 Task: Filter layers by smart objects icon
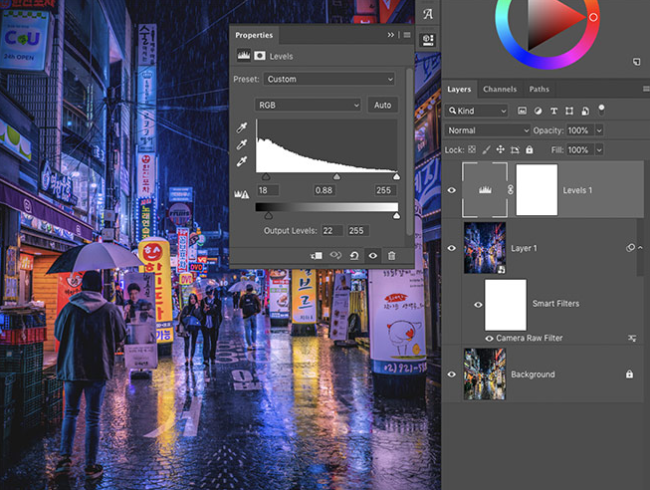[x=585, y=111]
